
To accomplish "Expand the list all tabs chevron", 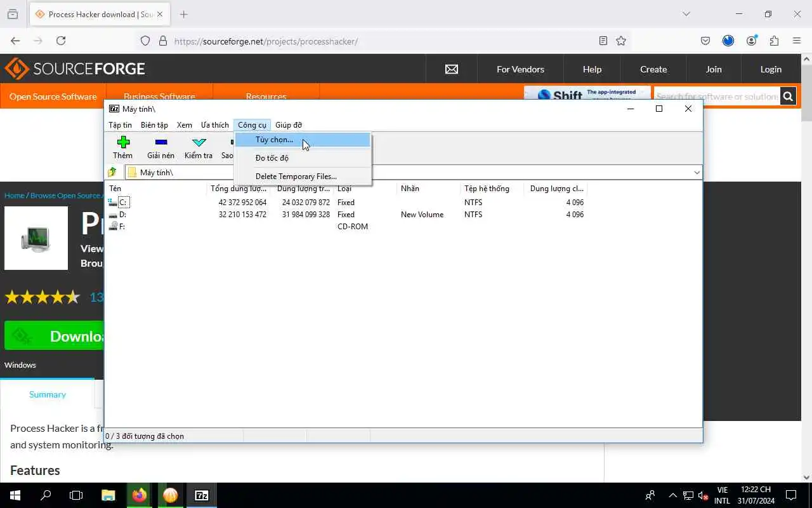I will [x=686, y=14].
